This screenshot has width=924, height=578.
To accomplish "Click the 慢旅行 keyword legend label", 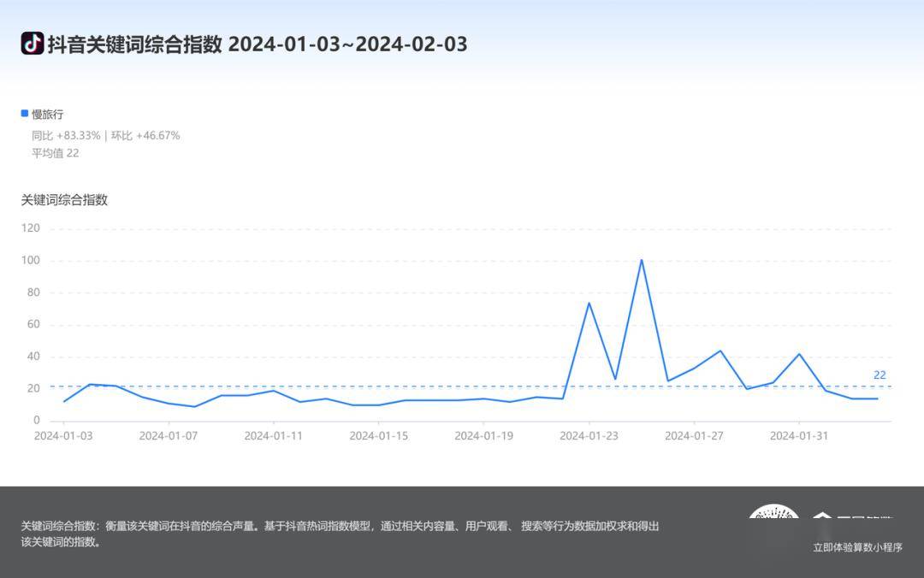I will 48,115.
